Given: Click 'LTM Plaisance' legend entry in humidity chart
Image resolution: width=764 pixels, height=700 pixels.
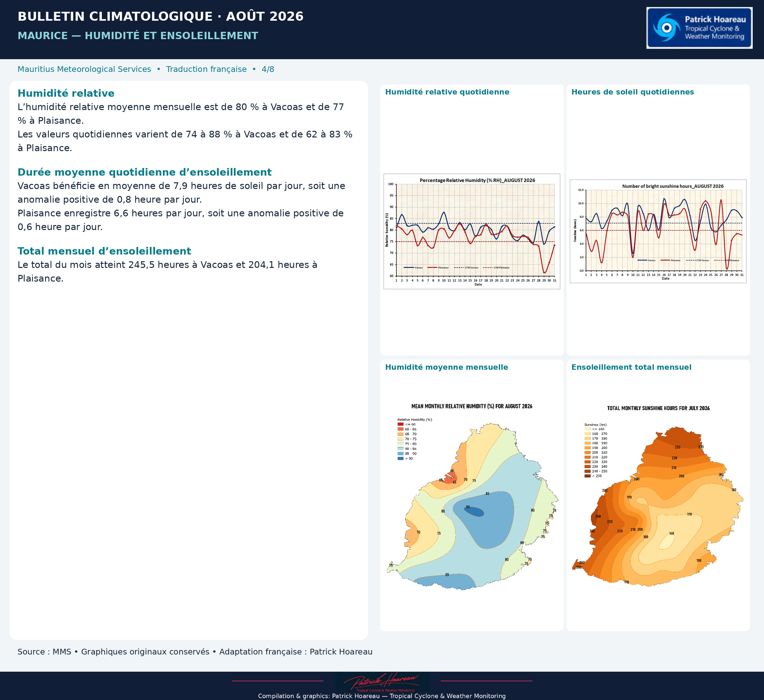Looking at the screenshot, I should (496, 267).
